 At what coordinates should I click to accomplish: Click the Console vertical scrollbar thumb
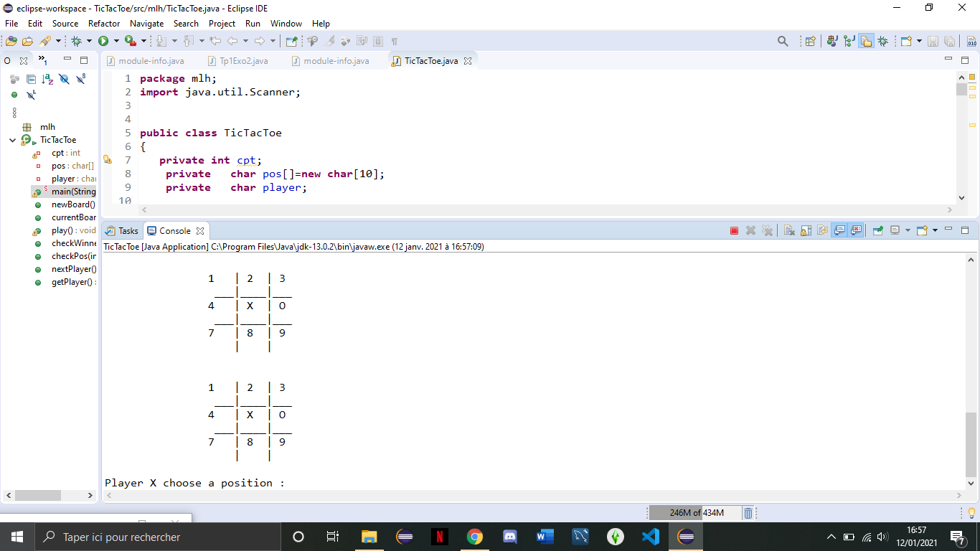coord(971,444)
